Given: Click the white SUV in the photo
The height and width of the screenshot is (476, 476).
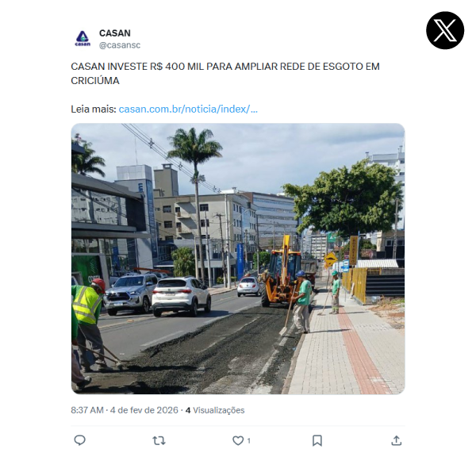Looking at the screenshot, I should point(181,296).
